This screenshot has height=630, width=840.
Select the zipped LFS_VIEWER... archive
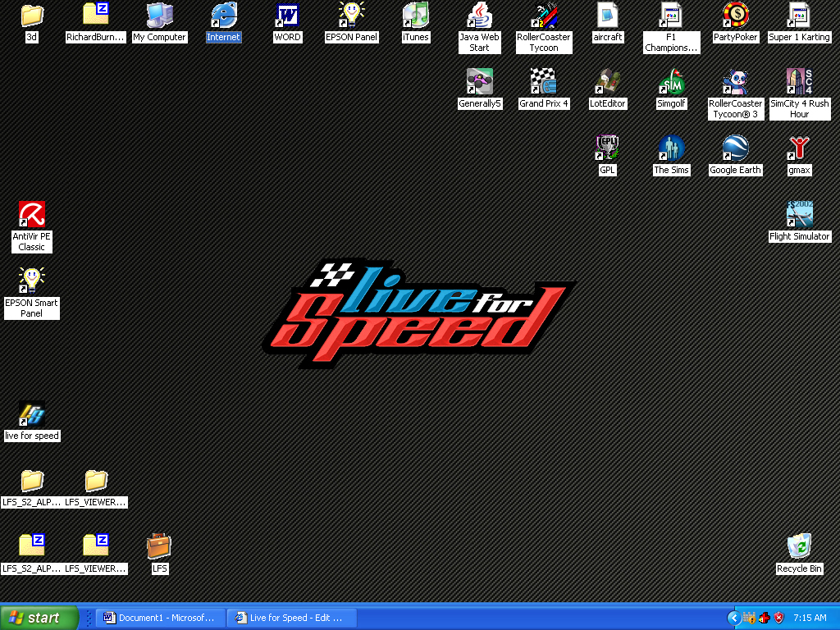pyautogui.click(x=96, y=546)
